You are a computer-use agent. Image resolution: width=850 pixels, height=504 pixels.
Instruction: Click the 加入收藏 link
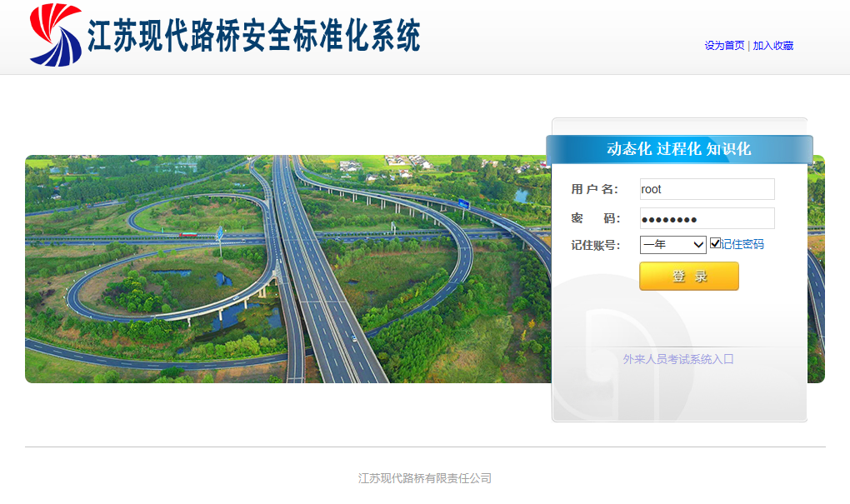(773, 46)
